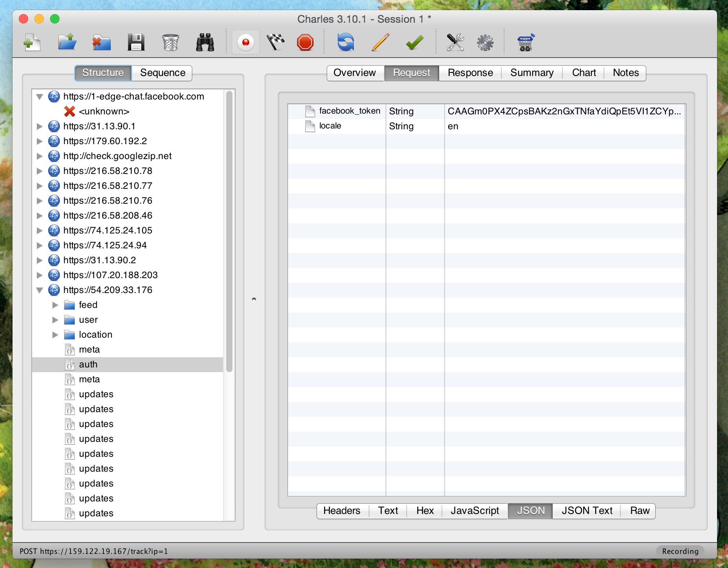Click the globe icon for check.googlezip.net

click(54, 156)
